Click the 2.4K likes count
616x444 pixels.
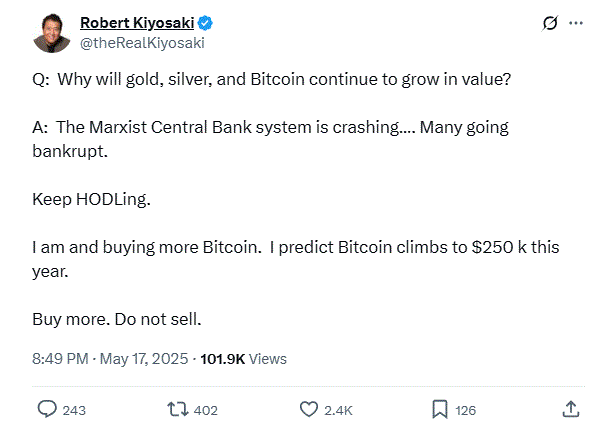(339, 410)
